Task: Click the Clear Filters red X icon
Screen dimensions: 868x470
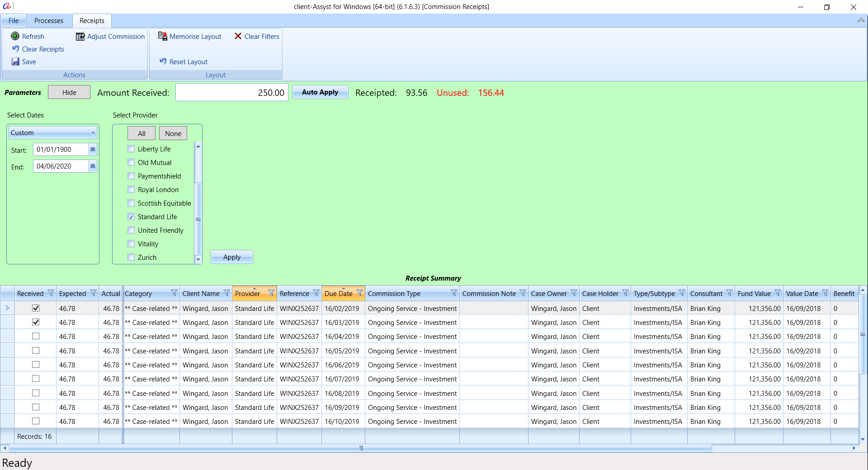Action: 238,36
